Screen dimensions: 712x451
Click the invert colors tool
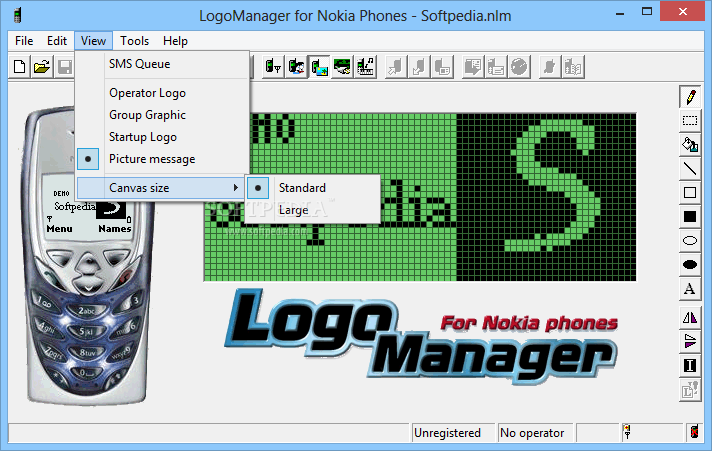click(690, 365)
